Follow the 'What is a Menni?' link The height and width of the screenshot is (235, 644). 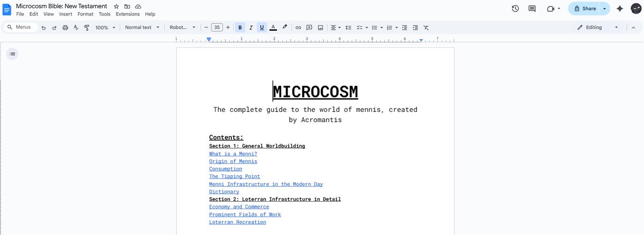[x=233, y=154]
